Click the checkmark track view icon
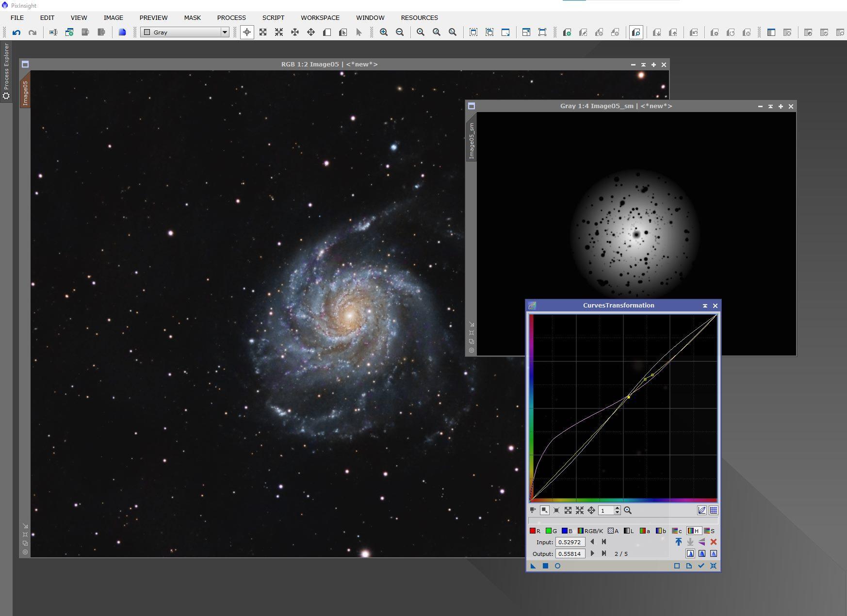 pyautogui.click(x=701, y=566)
